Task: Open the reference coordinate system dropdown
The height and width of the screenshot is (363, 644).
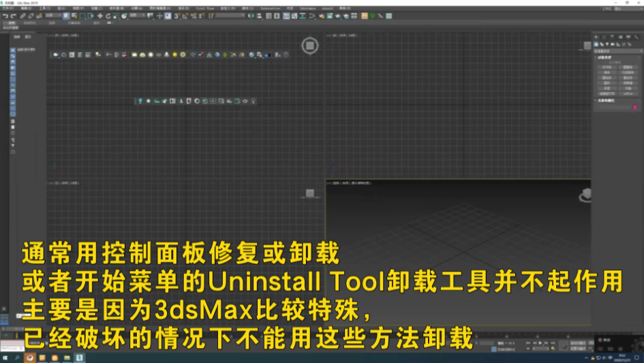Action: pos(138,16)
